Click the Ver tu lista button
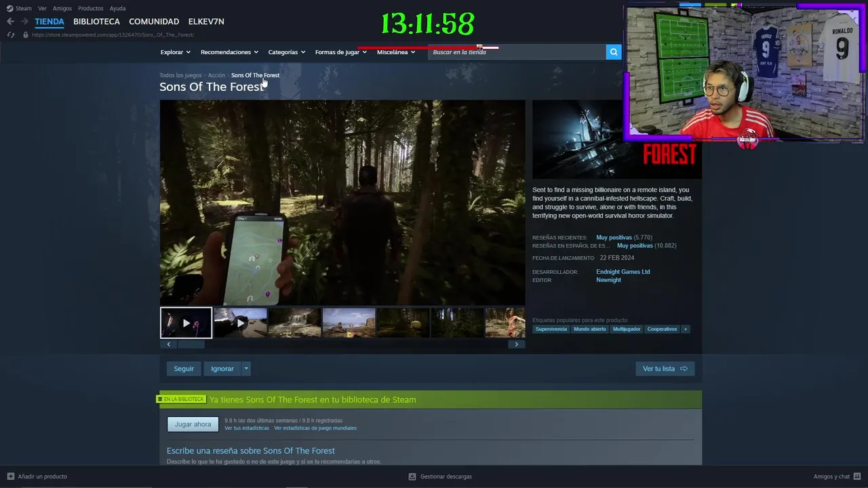 665,369
